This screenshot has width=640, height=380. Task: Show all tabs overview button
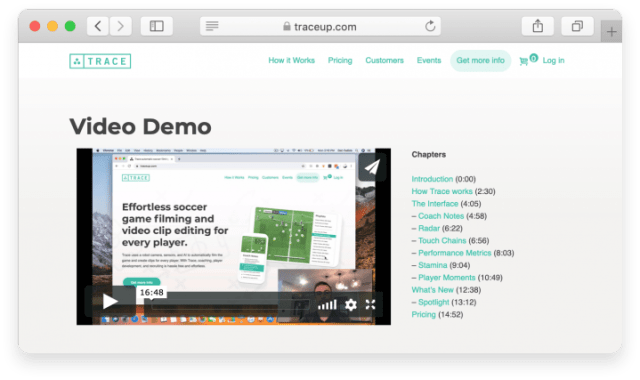[x=577, y=27]
